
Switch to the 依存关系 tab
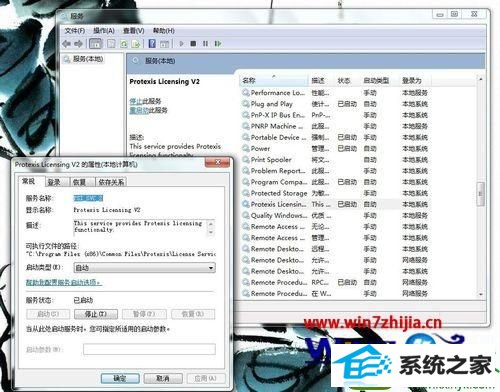(x=111, y=182)
